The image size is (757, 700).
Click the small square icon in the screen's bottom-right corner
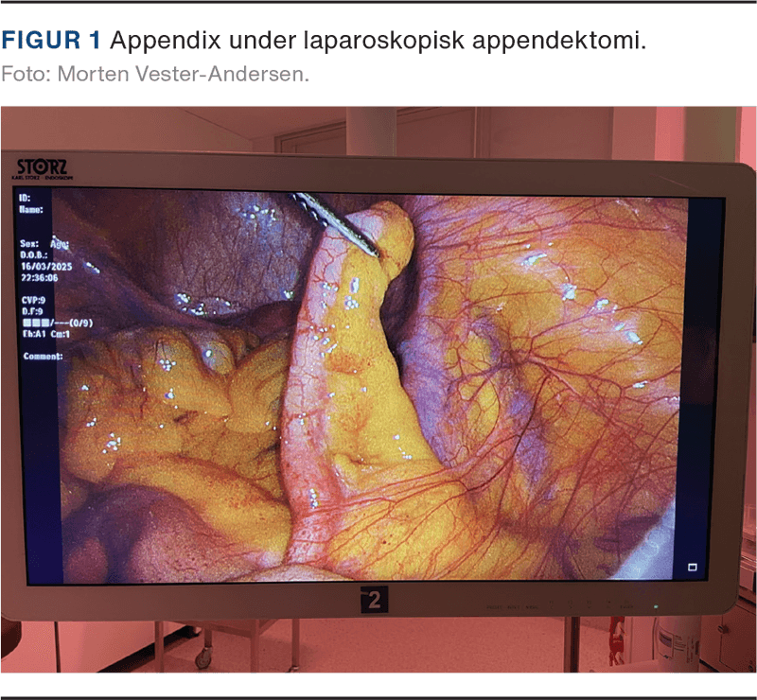(x=692, y=567)
